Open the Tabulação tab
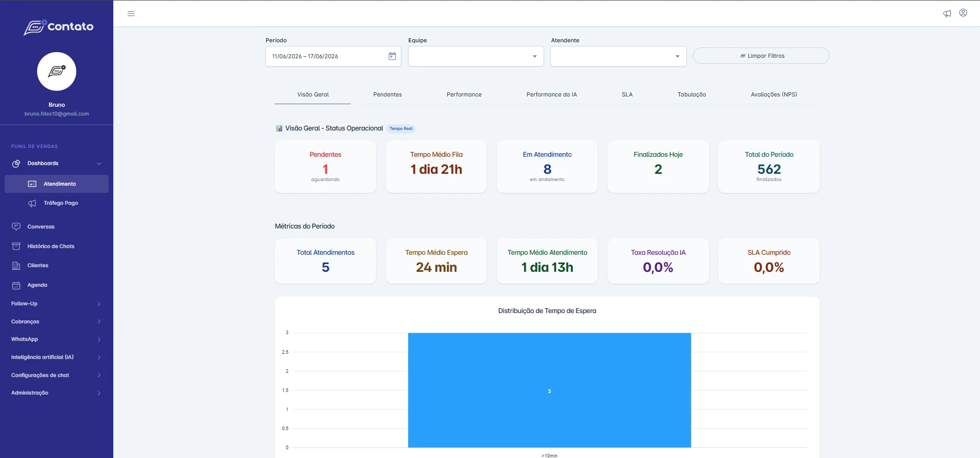This screenshot has width=980, height=458. pos(692,95)
